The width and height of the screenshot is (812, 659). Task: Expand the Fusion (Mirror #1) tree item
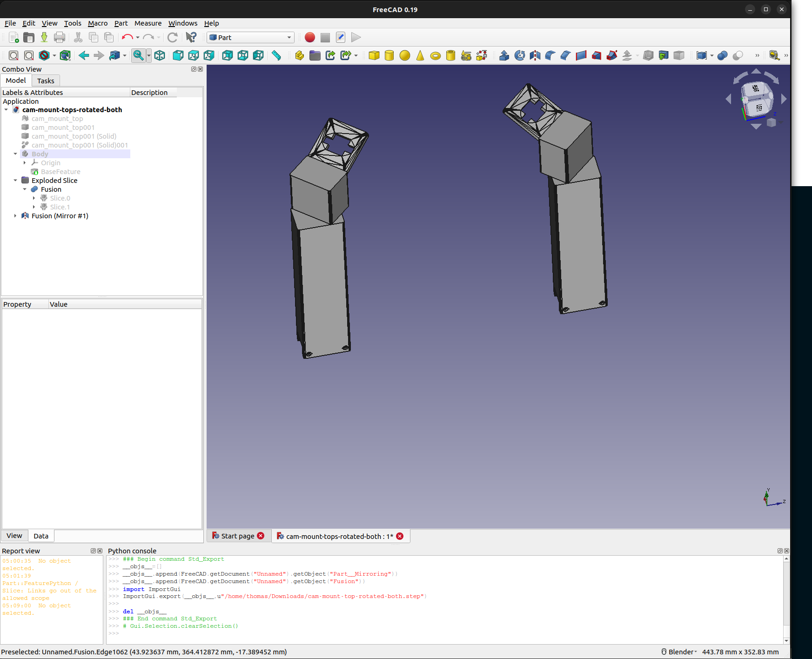tap(15, 216)
